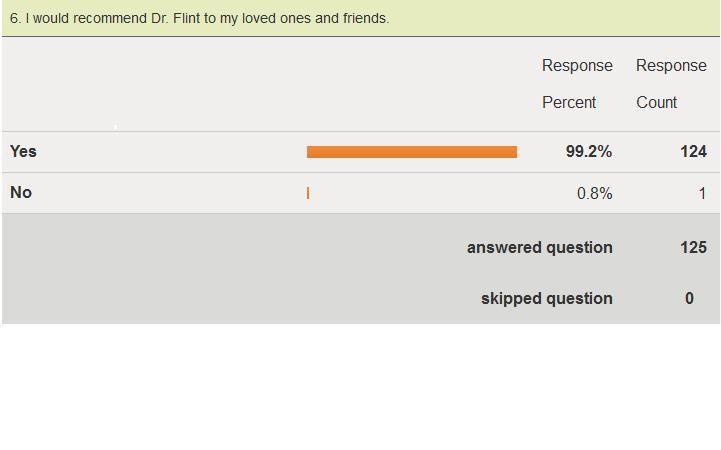Screen dimensions: 721x450
Task: Click the gray summary footer area
Action: click(361, 268)
